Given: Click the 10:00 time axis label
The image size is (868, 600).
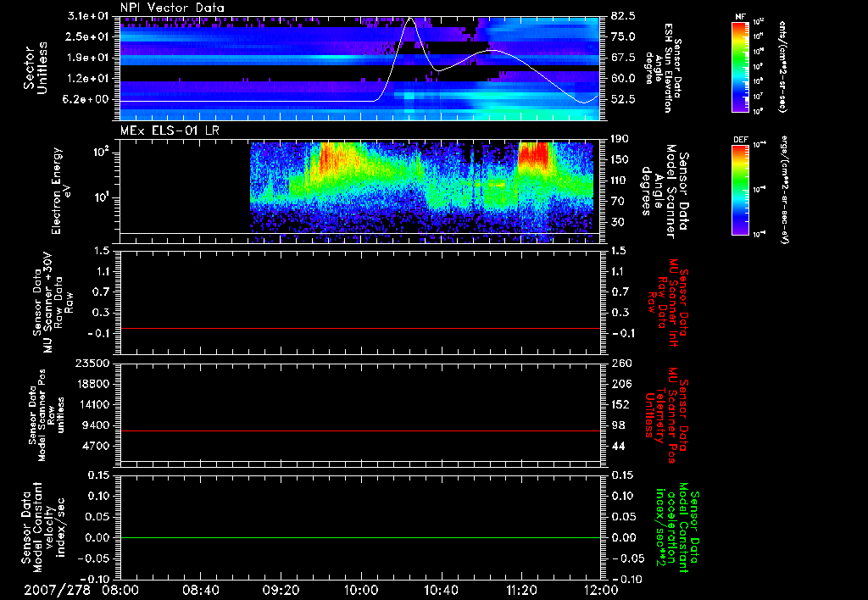Looking at the screenshot, I should [360, 590].
